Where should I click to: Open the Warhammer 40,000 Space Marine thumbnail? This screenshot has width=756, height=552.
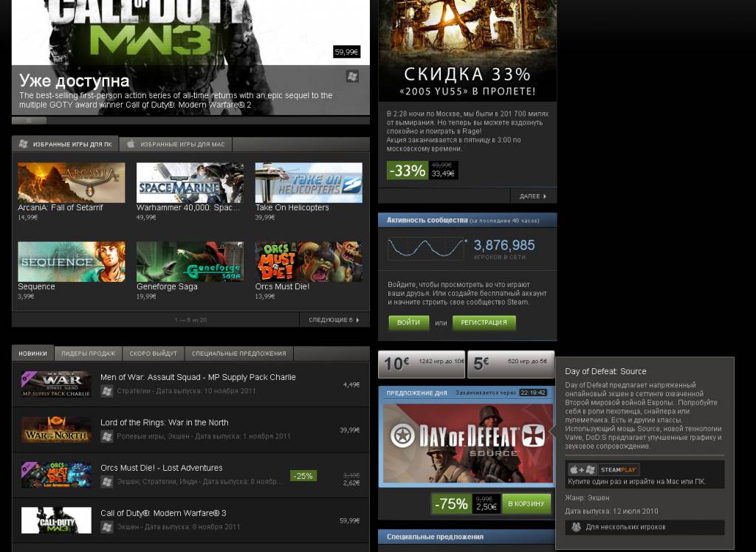tap(190, 182)
